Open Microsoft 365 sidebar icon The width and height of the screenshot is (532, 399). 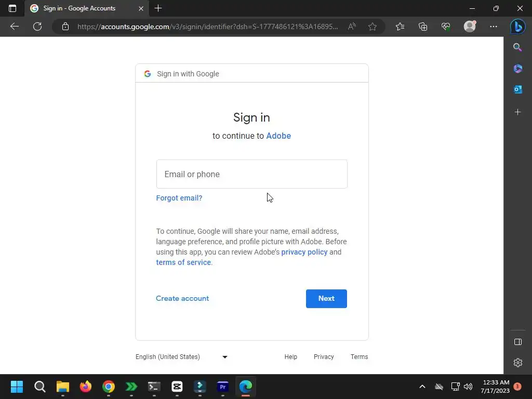518,69
